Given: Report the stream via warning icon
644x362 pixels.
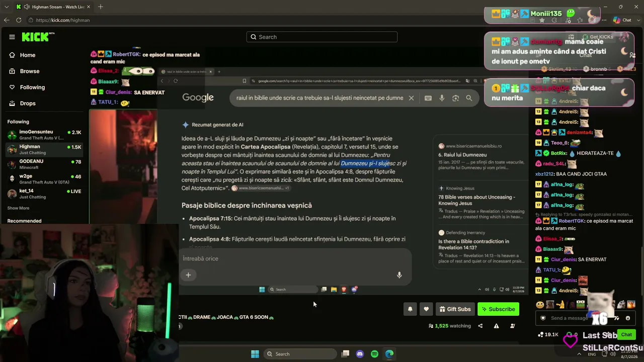Looking at the screenshot, I should (496, 326).
